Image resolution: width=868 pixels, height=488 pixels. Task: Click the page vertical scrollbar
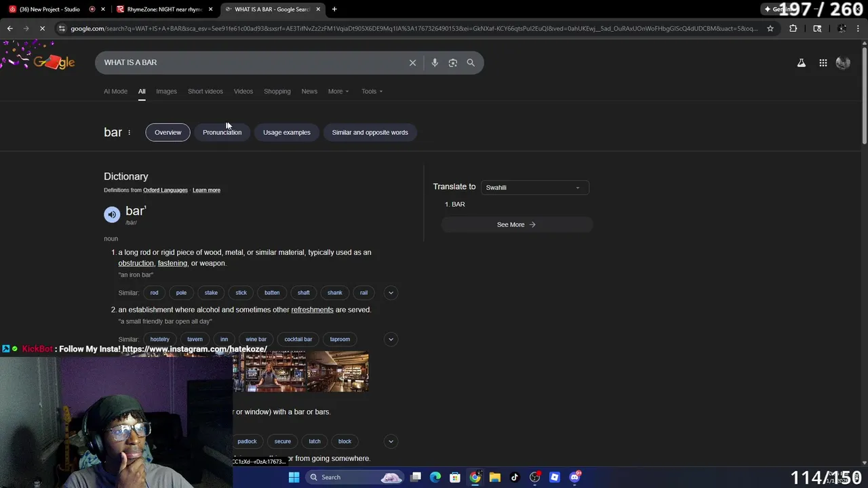(x=864, y=95)
